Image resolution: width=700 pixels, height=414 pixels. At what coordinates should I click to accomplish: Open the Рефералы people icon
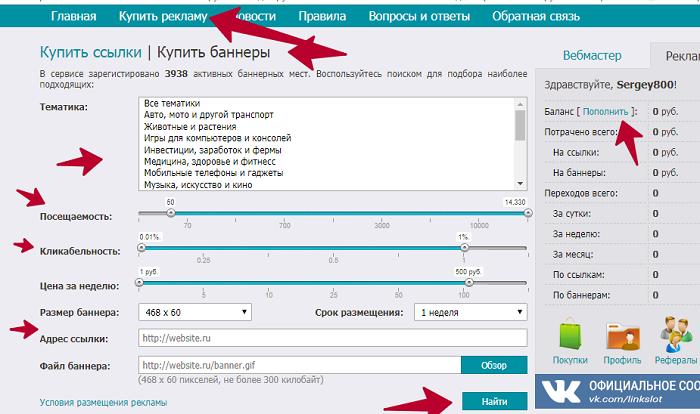pyautogui.click(x=676, y=334)
